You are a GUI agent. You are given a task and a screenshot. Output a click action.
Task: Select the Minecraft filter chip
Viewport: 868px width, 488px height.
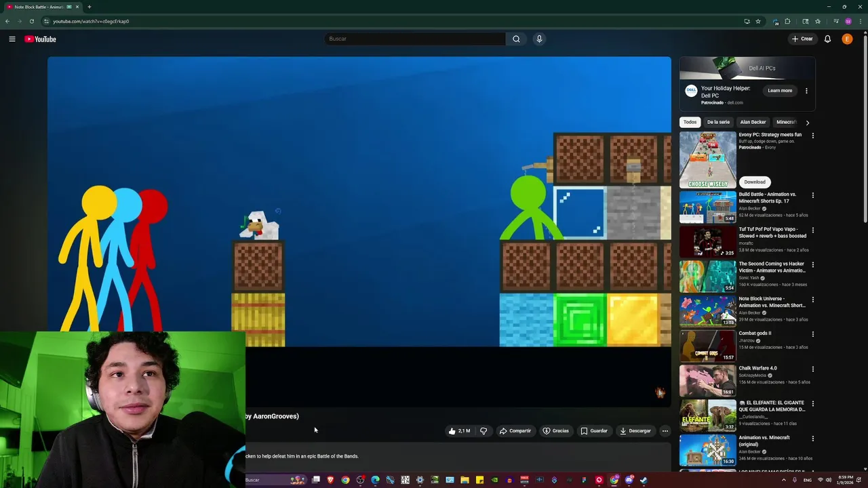(x=786, y=122)
